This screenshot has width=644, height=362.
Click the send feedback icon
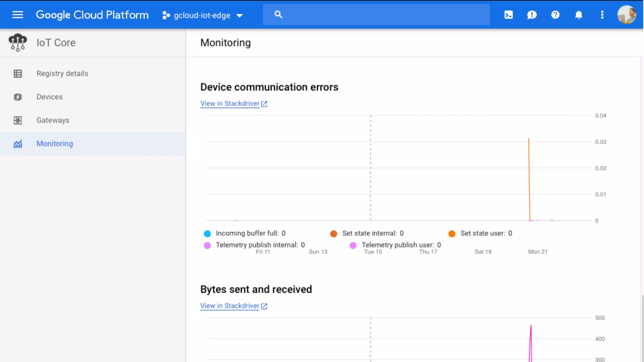point(532,15)
